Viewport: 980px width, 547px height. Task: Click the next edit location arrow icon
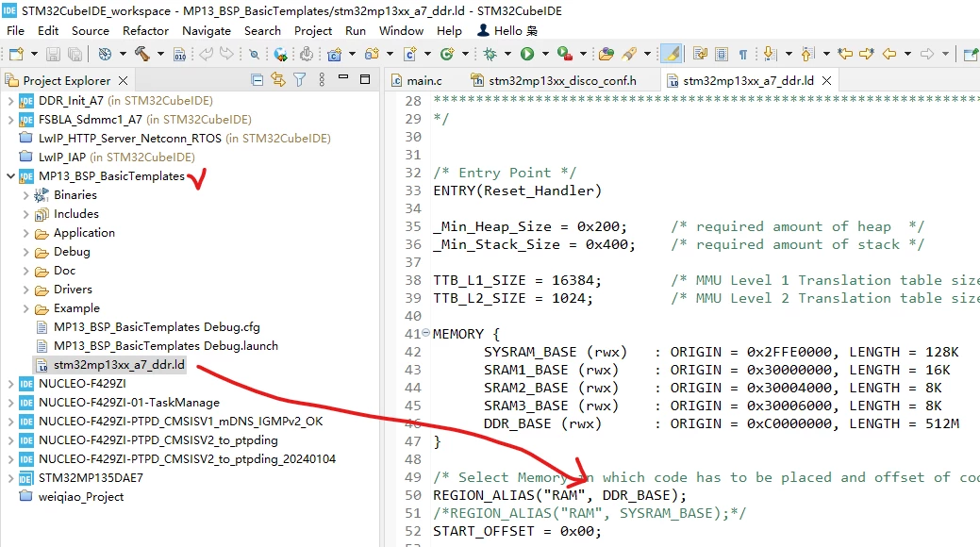866,55
